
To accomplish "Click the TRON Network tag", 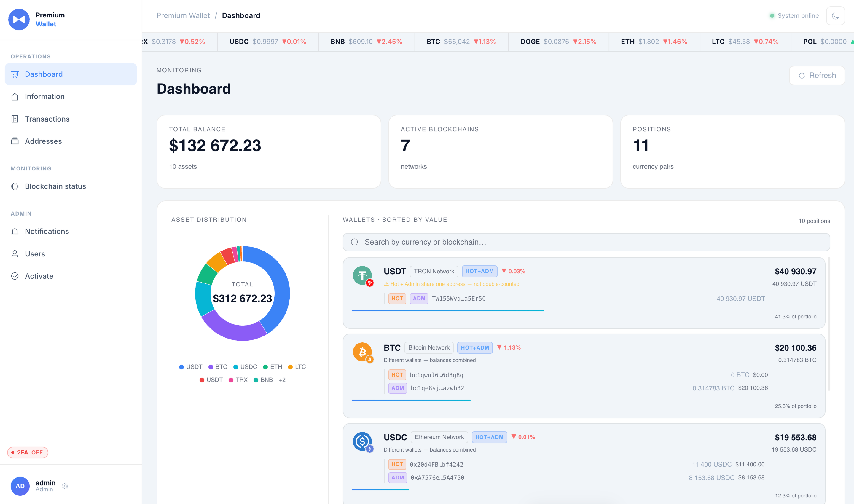I will pos(434,271).
